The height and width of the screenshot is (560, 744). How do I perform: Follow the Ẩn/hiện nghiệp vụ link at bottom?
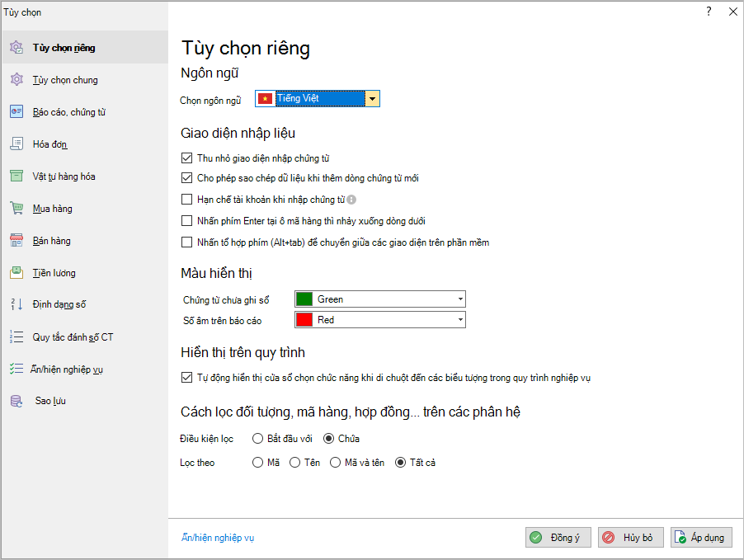coord(218,538)
